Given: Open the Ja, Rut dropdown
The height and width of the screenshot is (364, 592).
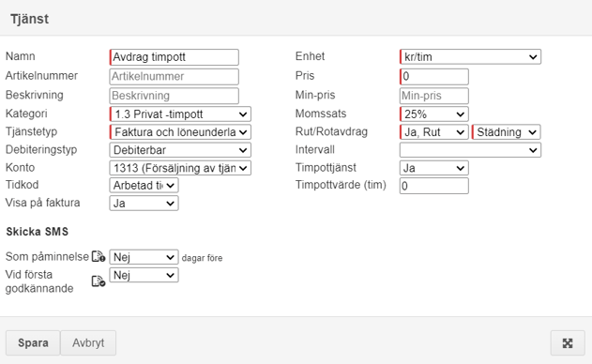Looking at the screenshot, I should point(433,132).
